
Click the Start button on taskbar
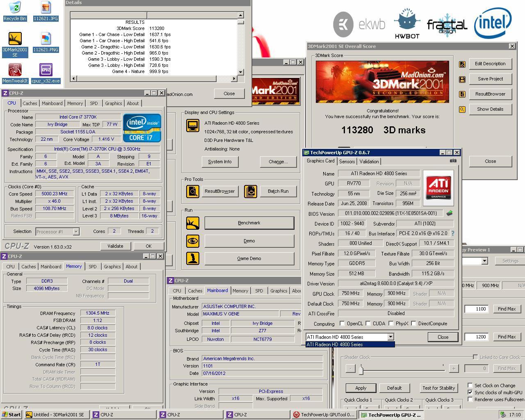[x=11, y=415]
